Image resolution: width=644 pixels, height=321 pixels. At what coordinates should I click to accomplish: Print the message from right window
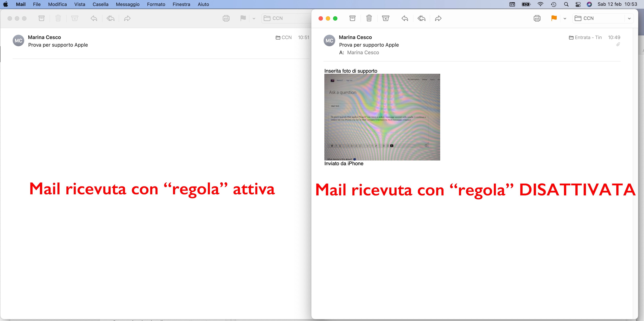pyautogui.click(x=537, y=18)
